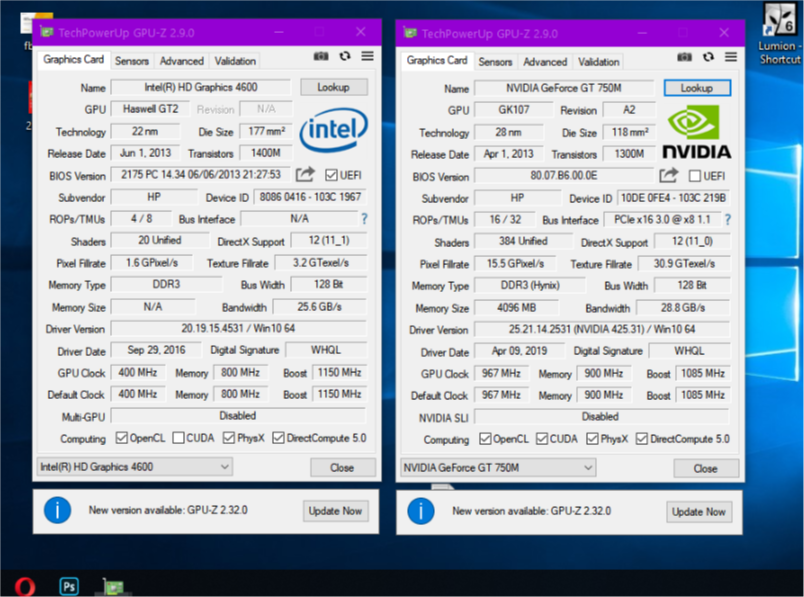The image size is (804, 597).
Task: Switch to Validation tab in Intel window
Action: (235, 61)
